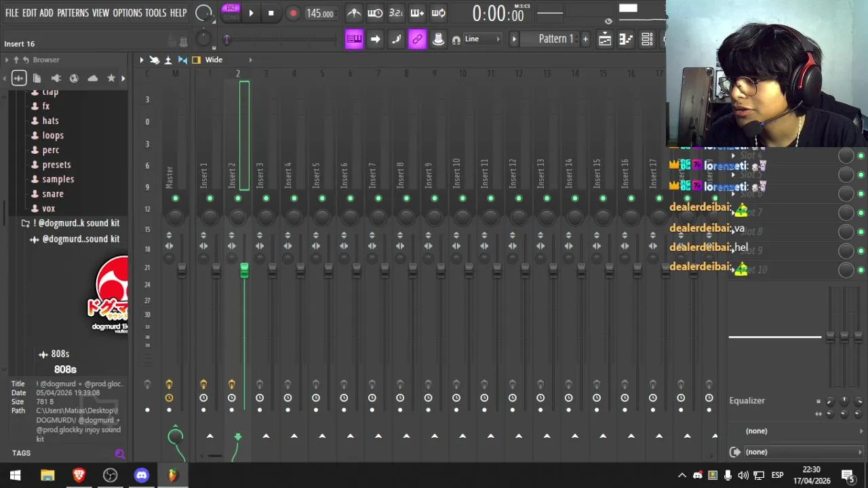Viewport: 868px width, 488px height.
Task: Select browser sounds speaker tab icon
Action: [56, 78]
